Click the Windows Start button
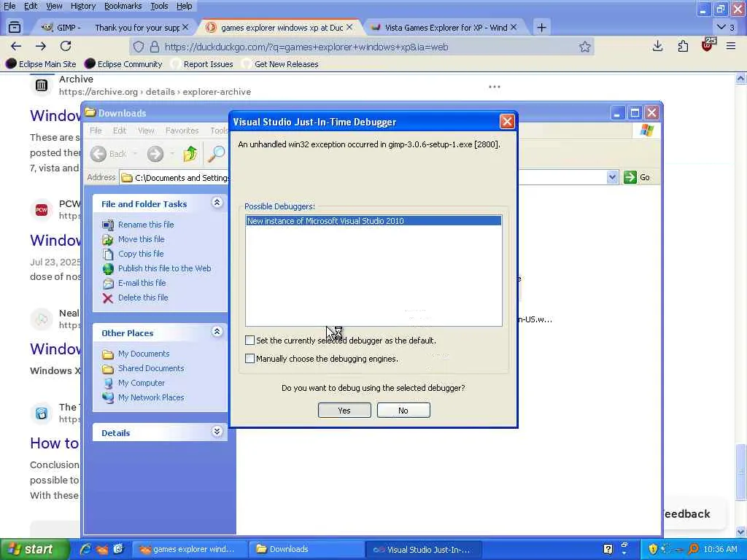This screenshot has width=747, height=560. 34,549
